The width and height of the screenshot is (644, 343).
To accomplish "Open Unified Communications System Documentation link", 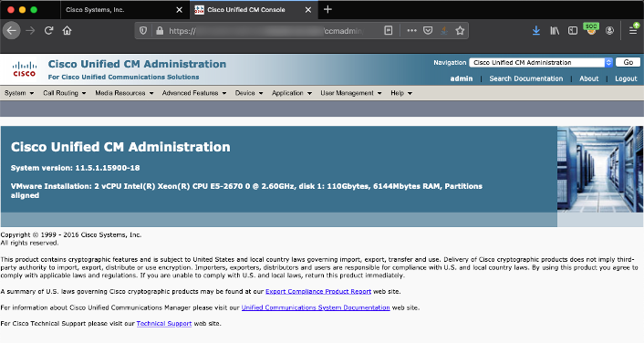I will 316,307.
